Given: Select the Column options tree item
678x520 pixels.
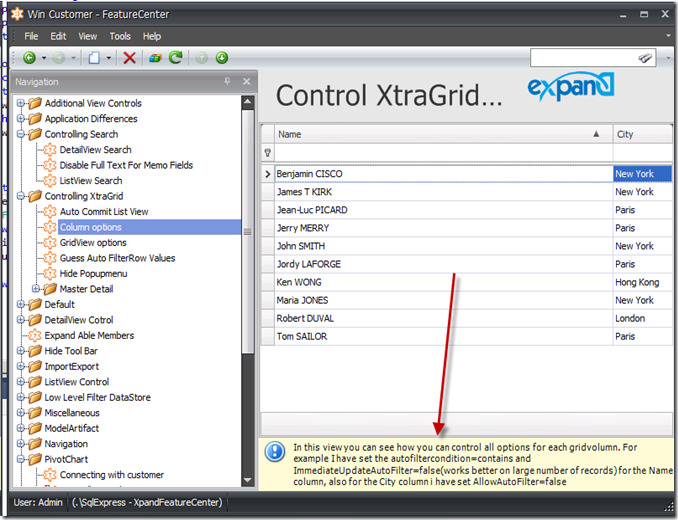Looking at the screenshot, I should [91, 227].
